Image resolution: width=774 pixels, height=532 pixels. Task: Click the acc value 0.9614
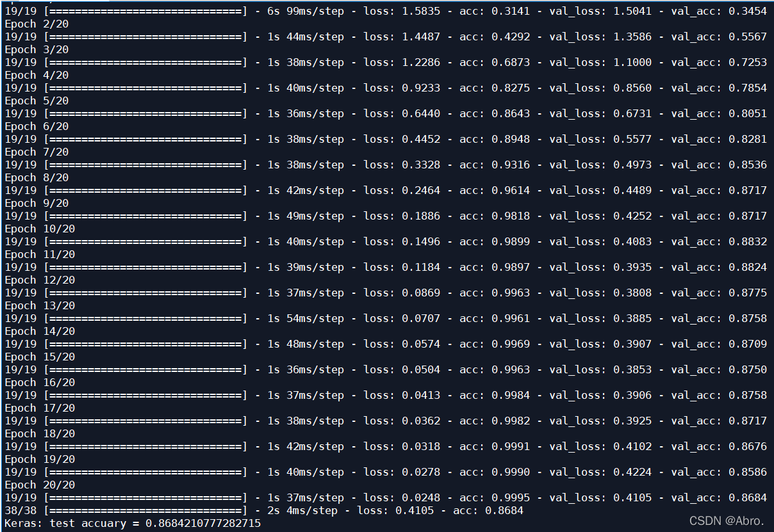[x=511, y=190]
